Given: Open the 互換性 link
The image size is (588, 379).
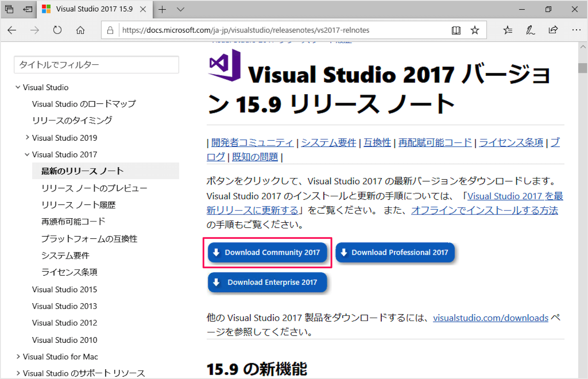Looking at the screenshot, I should click(x=377, y=142).
